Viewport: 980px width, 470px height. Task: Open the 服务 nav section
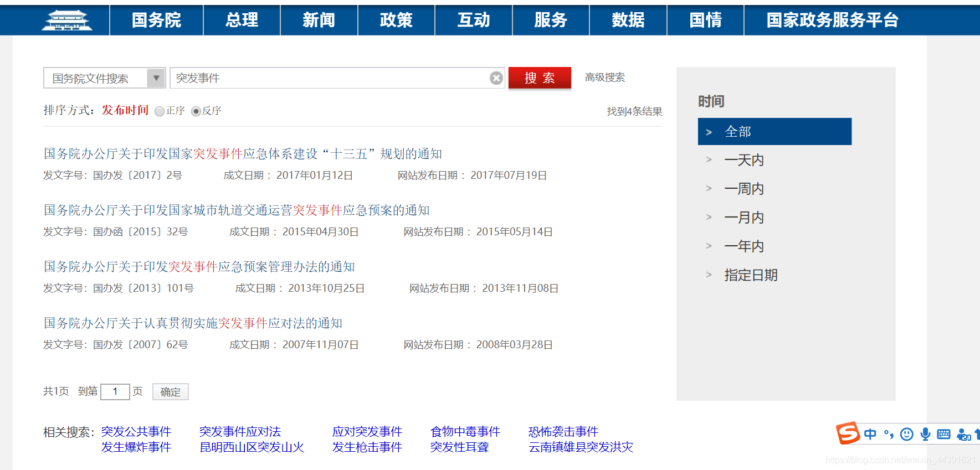point(551,20)
